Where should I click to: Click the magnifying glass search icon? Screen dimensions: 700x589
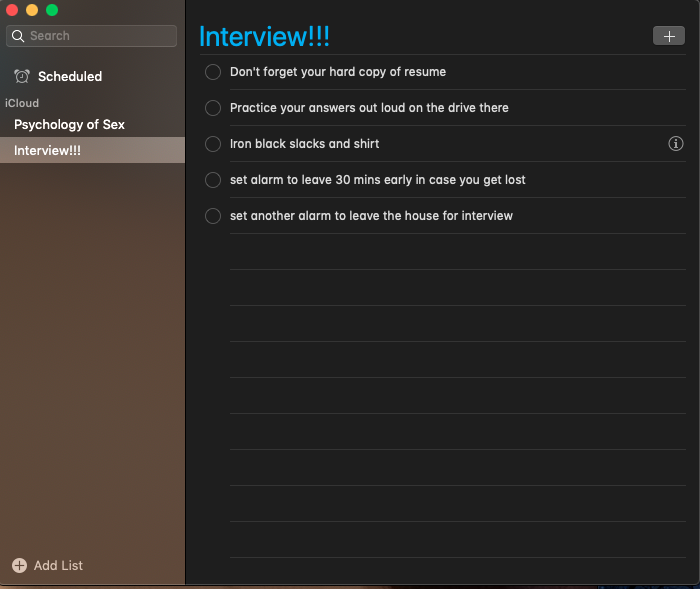[18, 36]
